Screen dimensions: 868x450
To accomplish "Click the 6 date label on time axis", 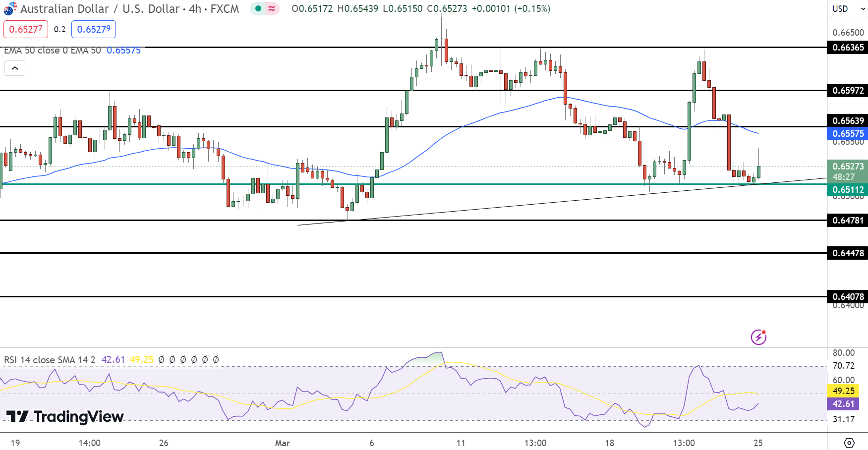I will pos(372,443).
